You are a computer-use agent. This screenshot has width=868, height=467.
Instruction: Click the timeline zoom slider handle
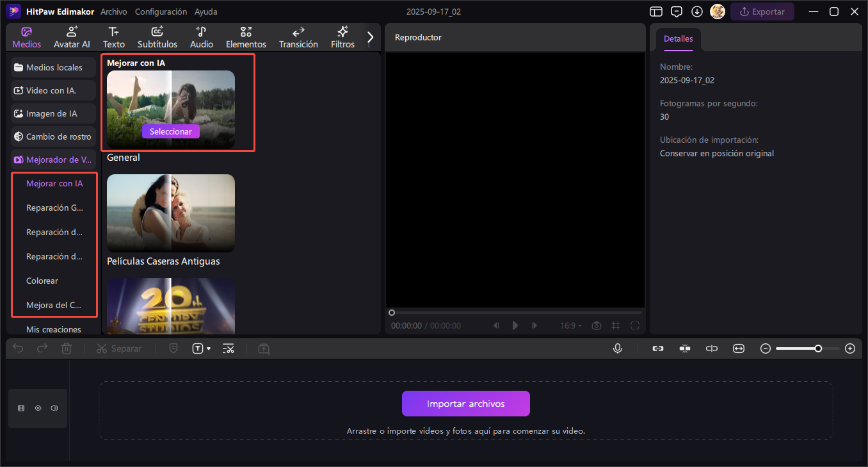pos(818,348)
